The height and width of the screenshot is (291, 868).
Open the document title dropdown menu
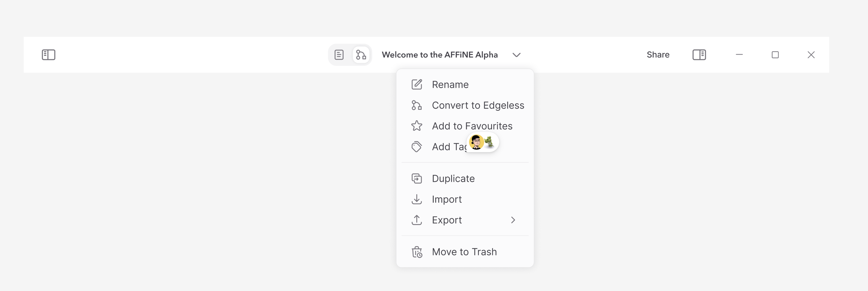tap(516, 55)
